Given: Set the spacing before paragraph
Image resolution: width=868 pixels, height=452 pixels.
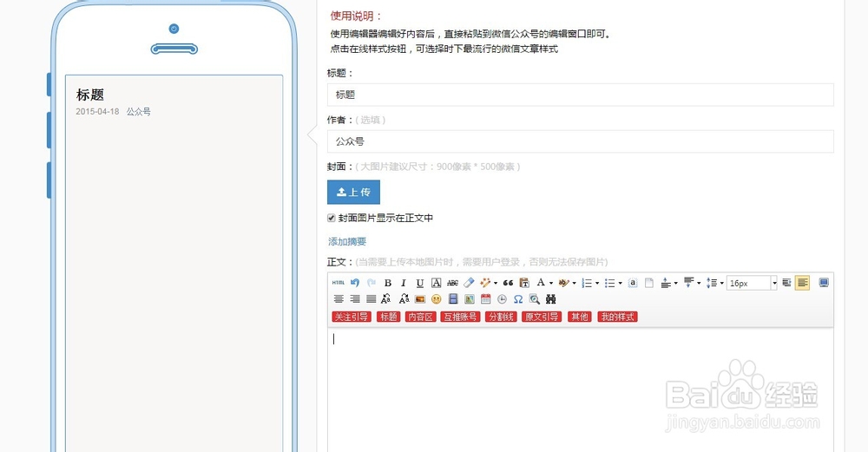Looking at the screenshot, I should click(666, 283).
